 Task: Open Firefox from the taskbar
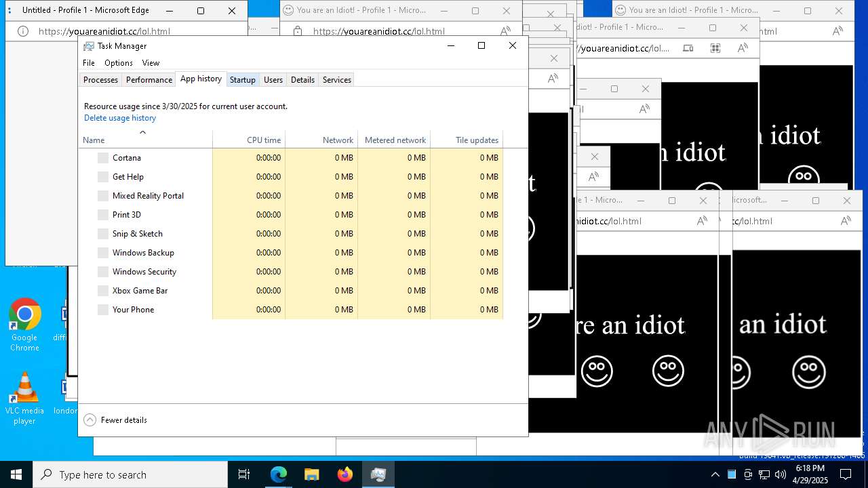tap(344, 474)
